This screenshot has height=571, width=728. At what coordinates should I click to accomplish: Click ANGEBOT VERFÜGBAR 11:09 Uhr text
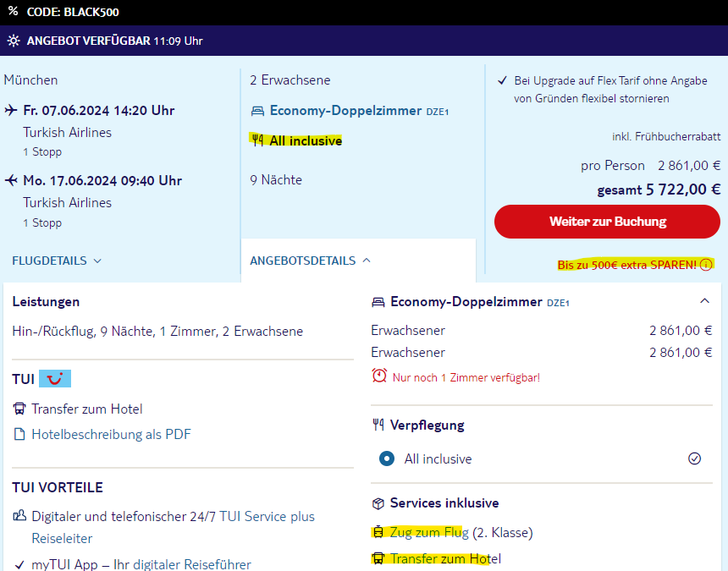coord(114,41)
